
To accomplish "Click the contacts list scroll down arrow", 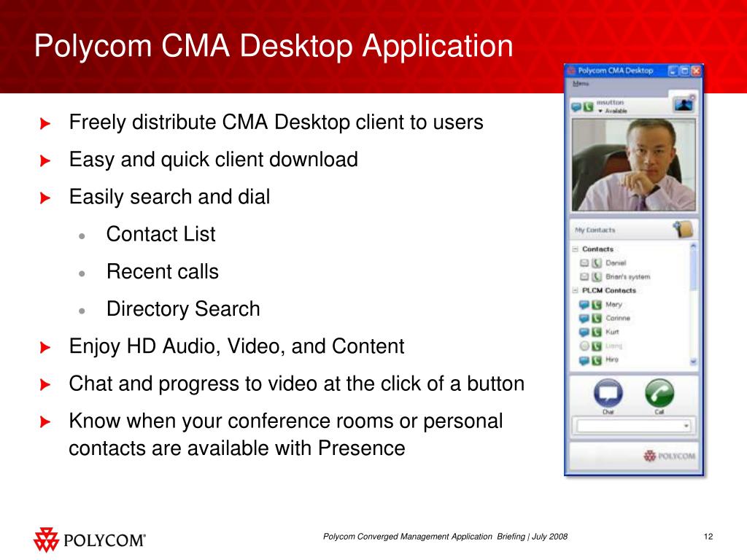I will 693,362.
